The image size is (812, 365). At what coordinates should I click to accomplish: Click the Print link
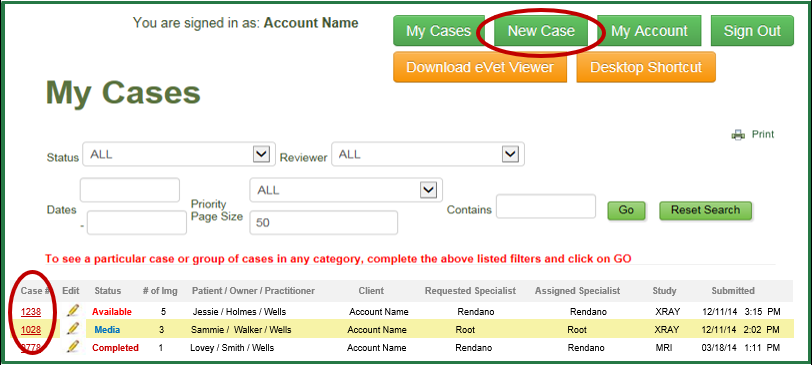[x=763, y=135]
